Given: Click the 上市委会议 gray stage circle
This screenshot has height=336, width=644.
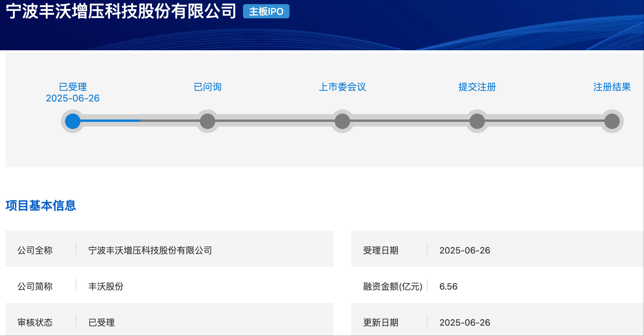Looking at the screenshot, I should pyautogui.click(x=342, y=121).
